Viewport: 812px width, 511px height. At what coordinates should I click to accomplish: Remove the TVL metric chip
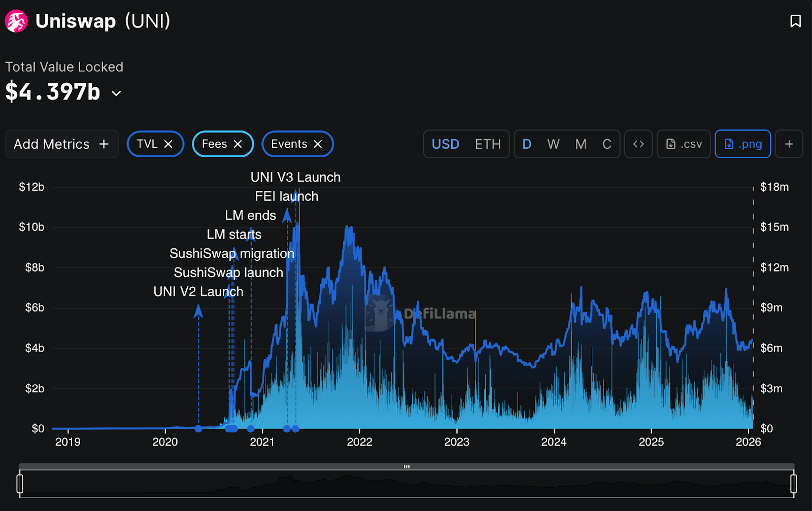[x=168, y=144]
